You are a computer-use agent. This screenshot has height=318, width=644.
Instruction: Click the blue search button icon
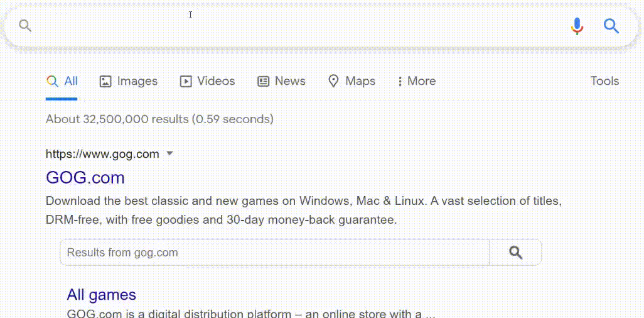[611, 26]
